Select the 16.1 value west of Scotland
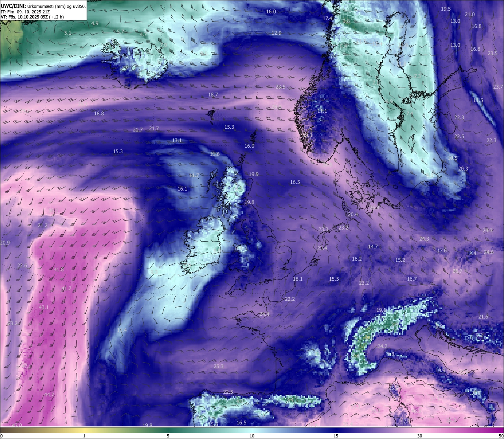 coord(182,189)
